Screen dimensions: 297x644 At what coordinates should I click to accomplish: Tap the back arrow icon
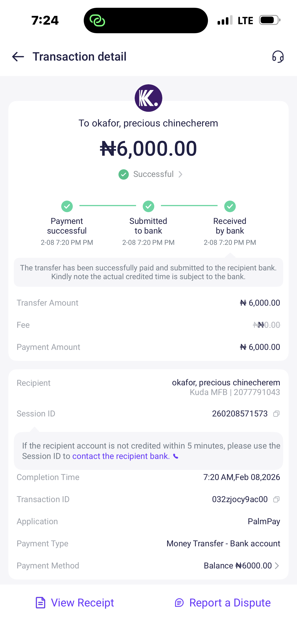pos(18,57)
